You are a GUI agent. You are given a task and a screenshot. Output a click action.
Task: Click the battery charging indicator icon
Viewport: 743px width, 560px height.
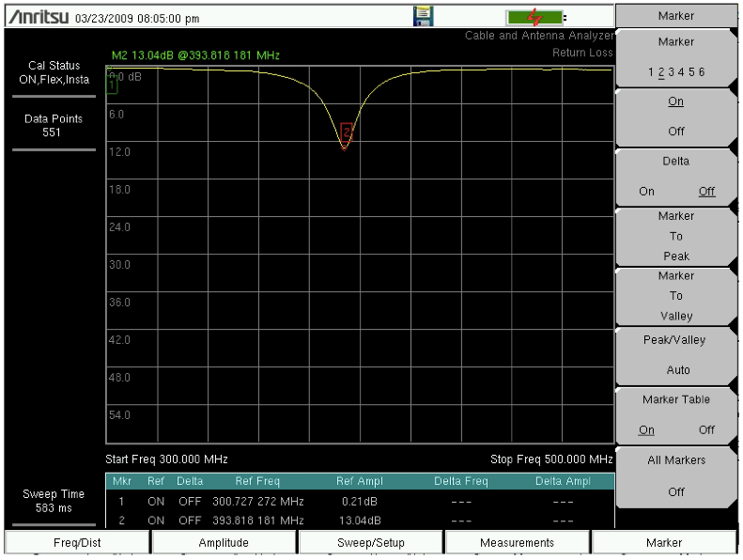pos(538,16)
